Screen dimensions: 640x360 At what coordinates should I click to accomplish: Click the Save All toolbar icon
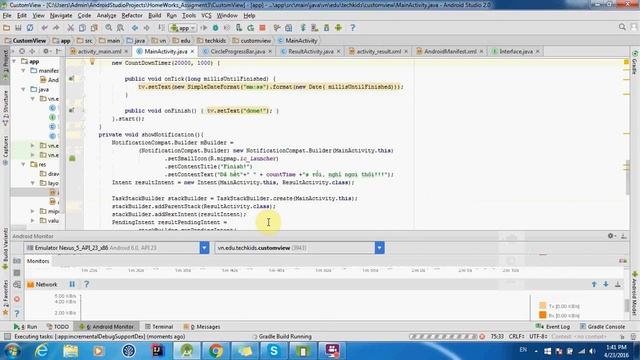click(x=18, y=28)
